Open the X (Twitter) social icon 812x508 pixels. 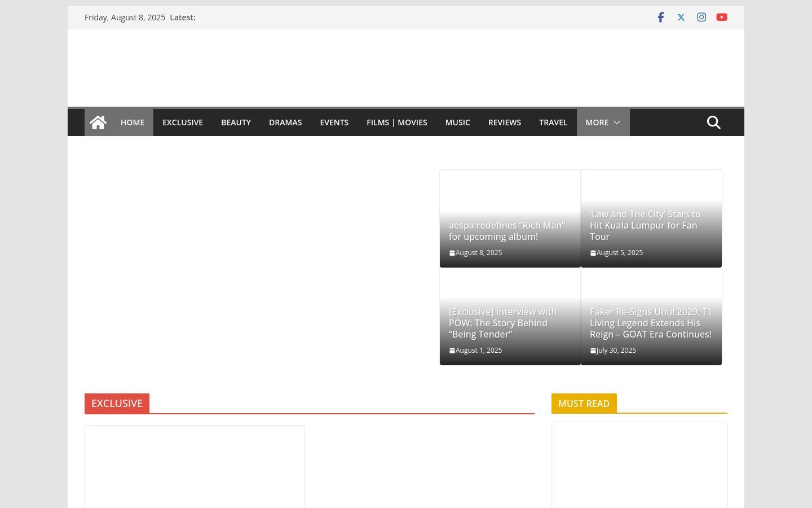(x=681, y=17)
